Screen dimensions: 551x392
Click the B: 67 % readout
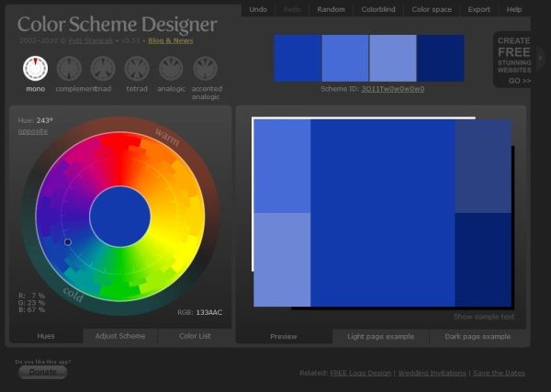31,309
